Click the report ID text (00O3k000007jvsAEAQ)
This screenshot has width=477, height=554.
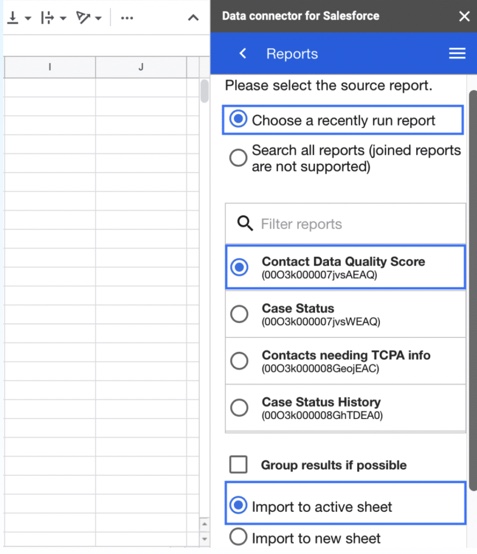coord(319,275)
